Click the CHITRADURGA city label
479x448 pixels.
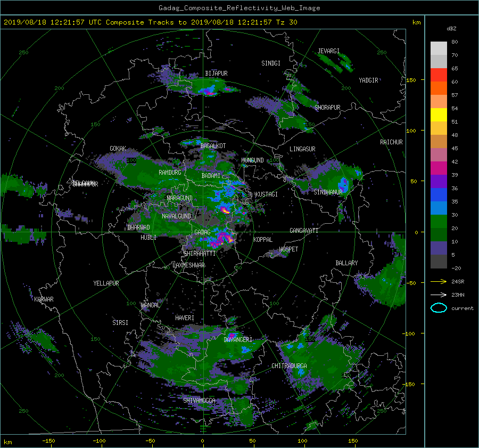coord(290,366)
